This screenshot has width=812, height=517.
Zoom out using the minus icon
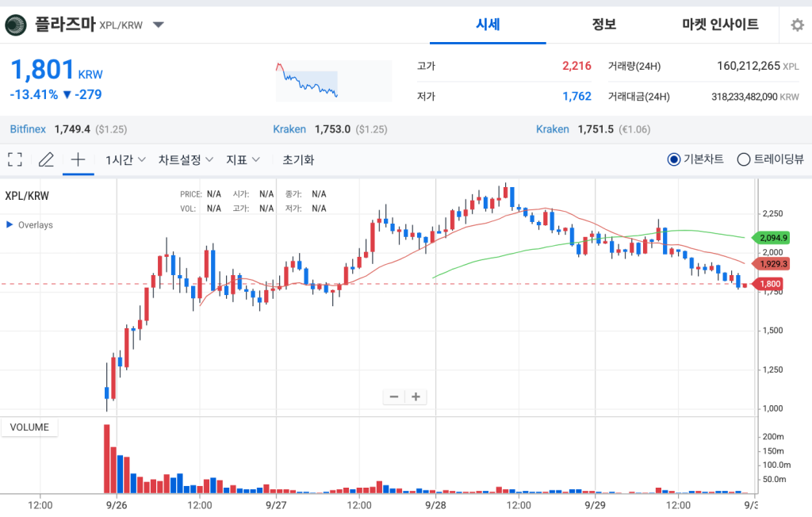click(x=393, y=396)
